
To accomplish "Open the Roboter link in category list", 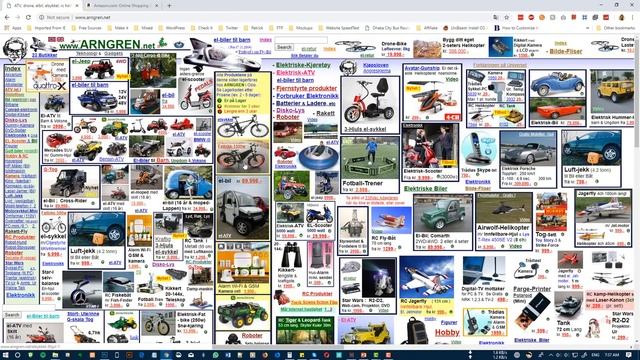I will tap(288, 117).
